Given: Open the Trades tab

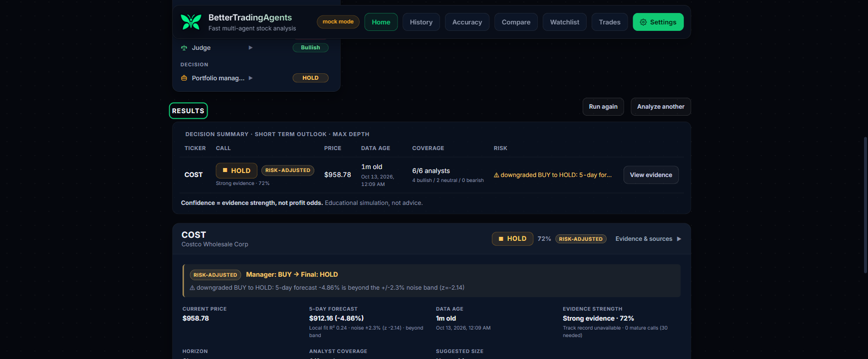Looking at the screenshot, I should 610,22.
